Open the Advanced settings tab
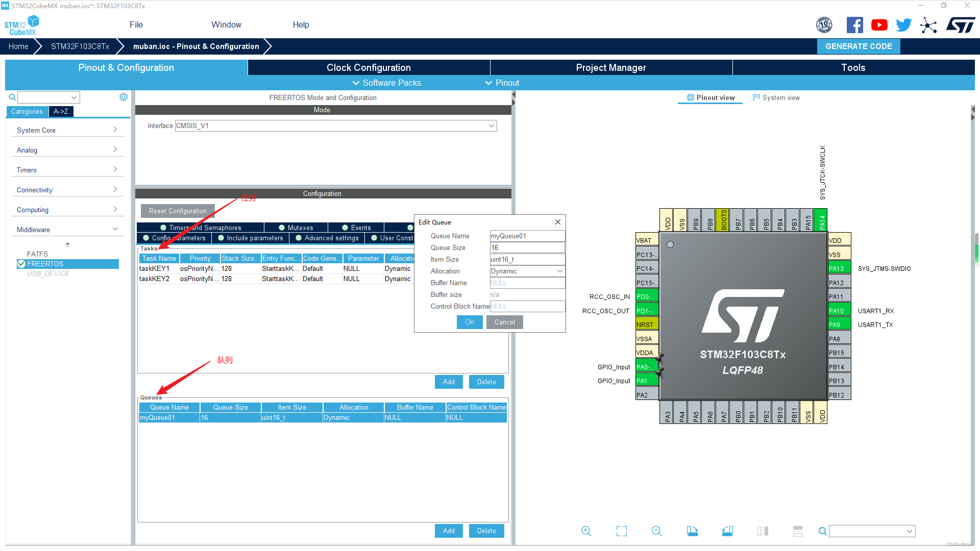Viewport: 980px width, 551px height. point(327,238)
